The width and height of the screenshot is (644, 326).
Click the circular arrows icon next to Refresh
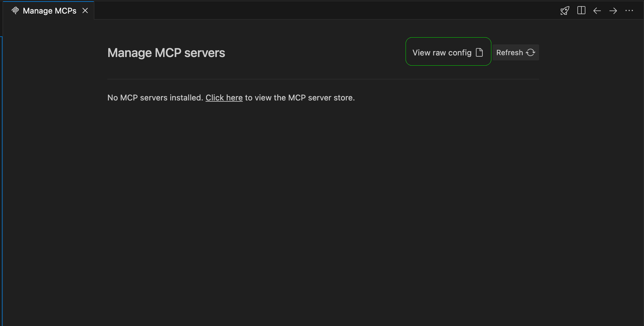click(530, 52)
